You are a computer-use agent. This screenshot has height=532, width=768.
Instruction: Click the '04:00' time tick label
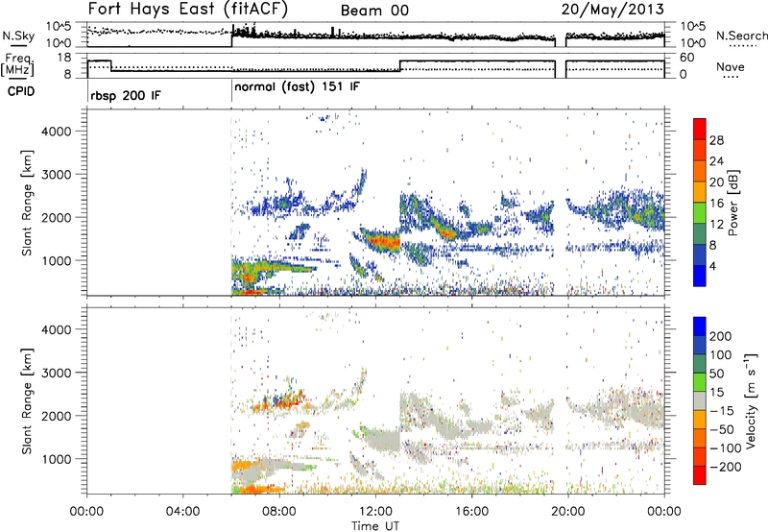[182, 512]
